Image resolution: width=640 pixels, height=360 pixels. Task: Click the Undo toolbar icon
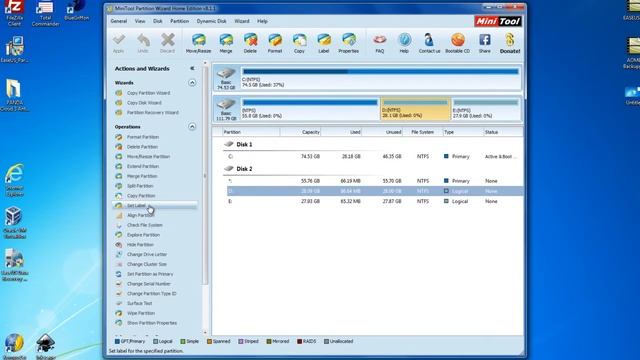tap(143, 43)
